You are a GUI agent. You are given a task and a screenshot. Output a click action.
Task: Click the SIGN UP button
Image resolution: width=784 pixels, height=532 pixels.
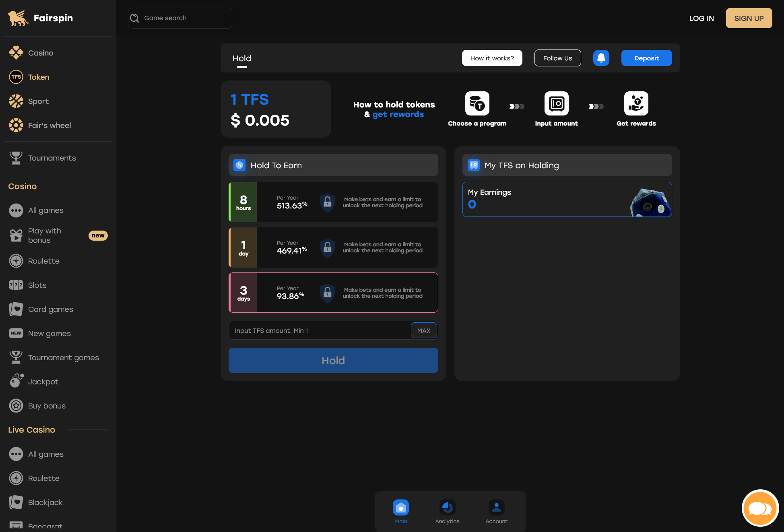click(749, 18)
